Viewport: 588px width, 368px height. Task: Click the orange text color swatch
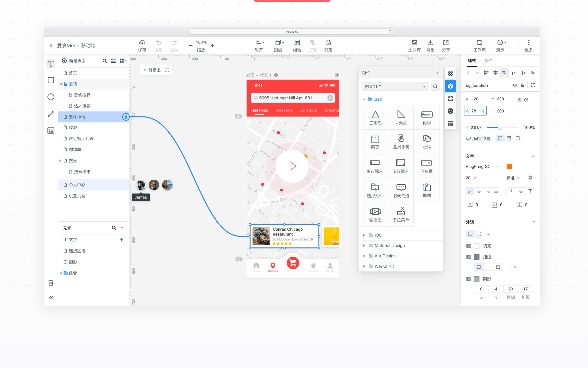coord(509,167)
